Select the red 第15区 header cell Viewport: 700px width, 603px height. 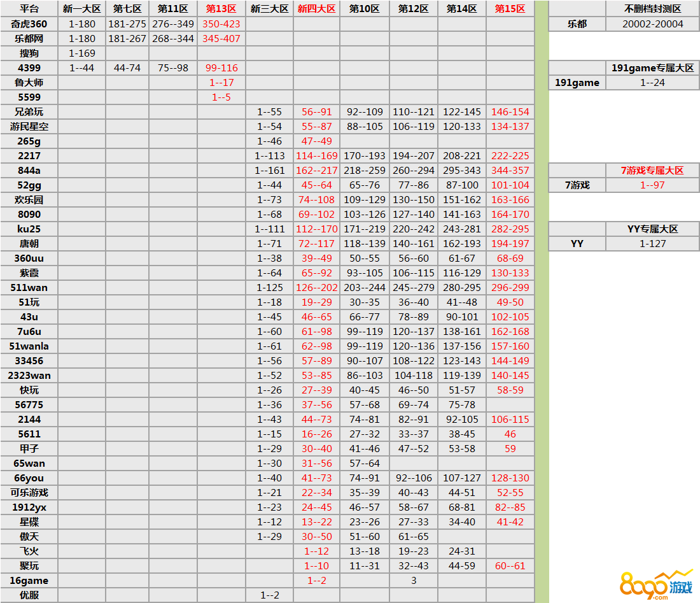510,9
